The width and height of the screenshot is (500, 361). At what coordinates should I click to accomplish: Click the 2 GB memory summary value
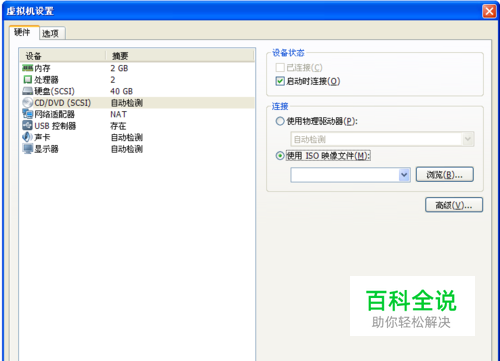pyautogui.click(x=119, y=68)
